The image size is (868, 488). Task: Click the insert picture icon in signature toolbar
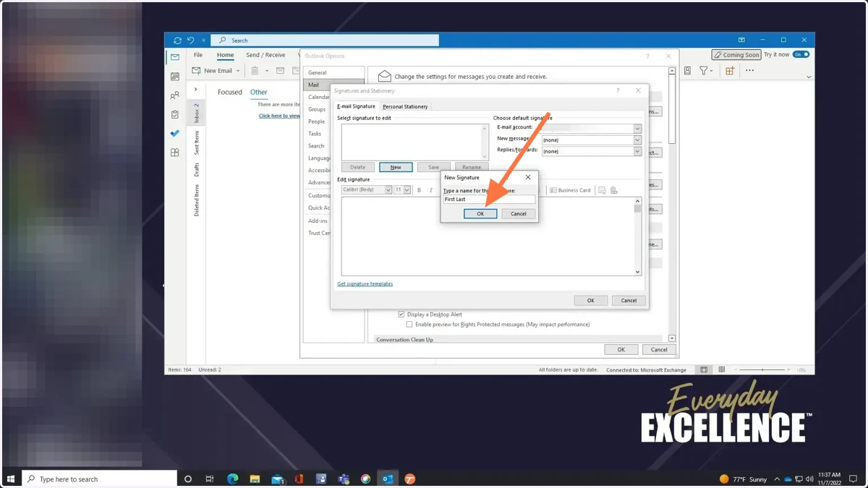pyautogui.click(x=602, y=190)
